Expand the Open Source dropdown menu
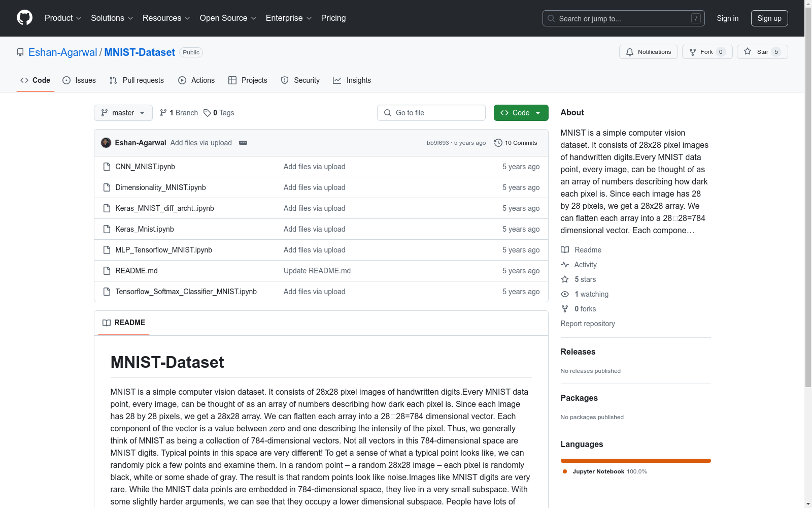The width and height of the screenshot is (812, 508). [228, 18]
